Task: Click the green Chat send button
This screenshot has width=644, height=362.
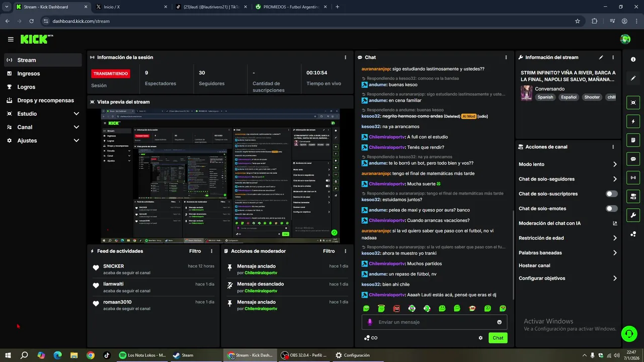Action: pos(498,338)
